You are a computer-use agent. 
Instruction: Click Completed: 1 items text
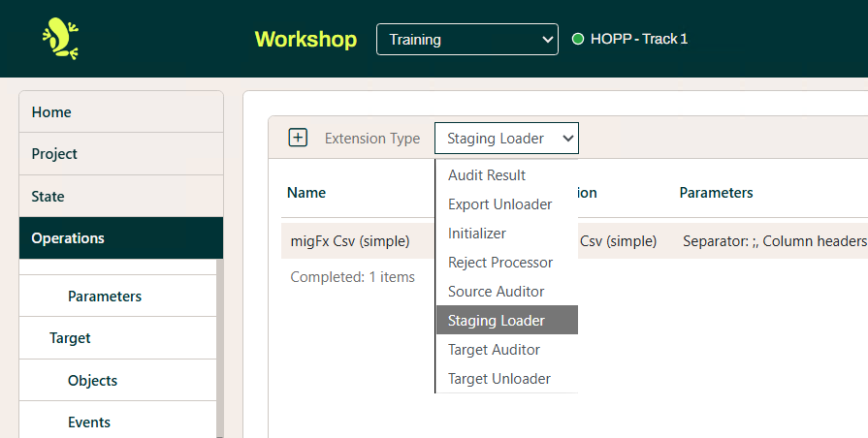pyautogui.click(x=353, y=276)
